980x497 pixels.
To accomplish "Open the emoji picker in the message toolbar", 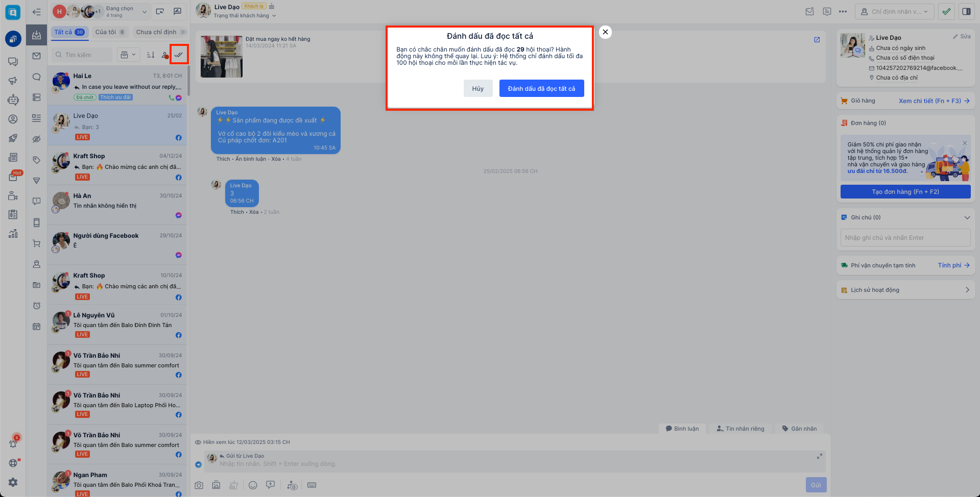I will pos(253,485).
